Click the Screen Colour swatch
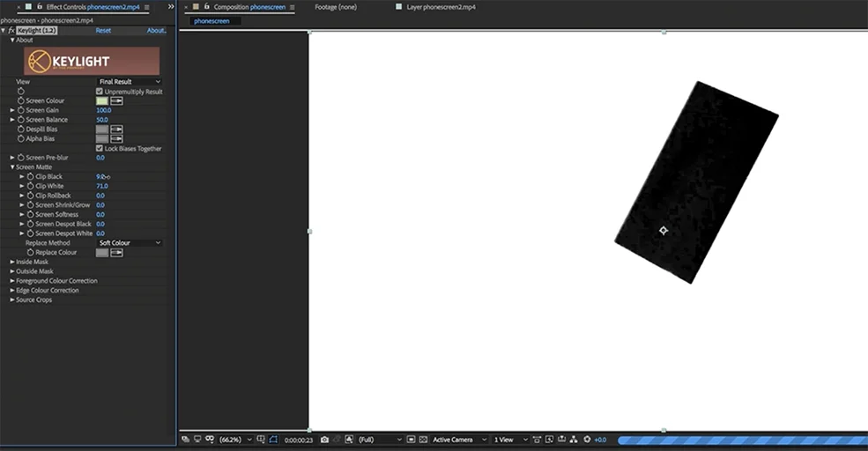The height and width of the screenshot is (451, 868). [x=102, y=100]
